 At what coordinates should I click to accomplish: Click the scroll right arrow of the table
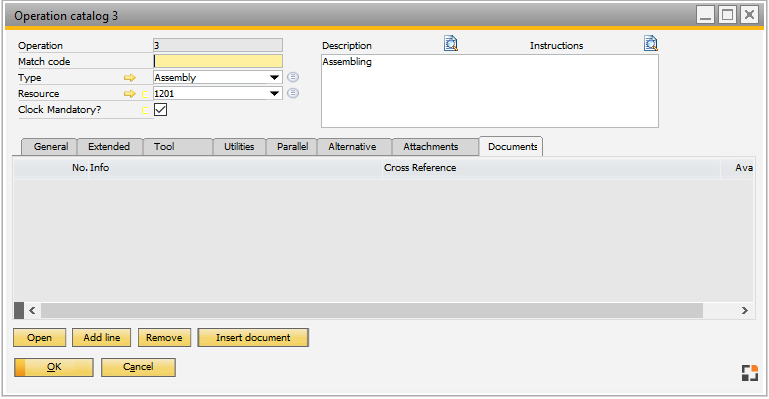point(744,310)
